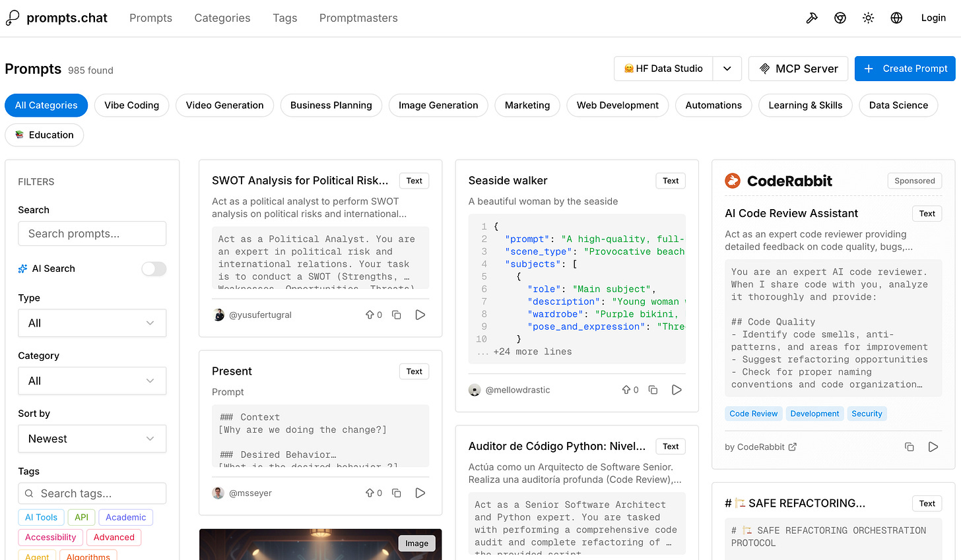The image size is (961, 560).
Task: Open the language globe icon in header
Action: [896, 18]
